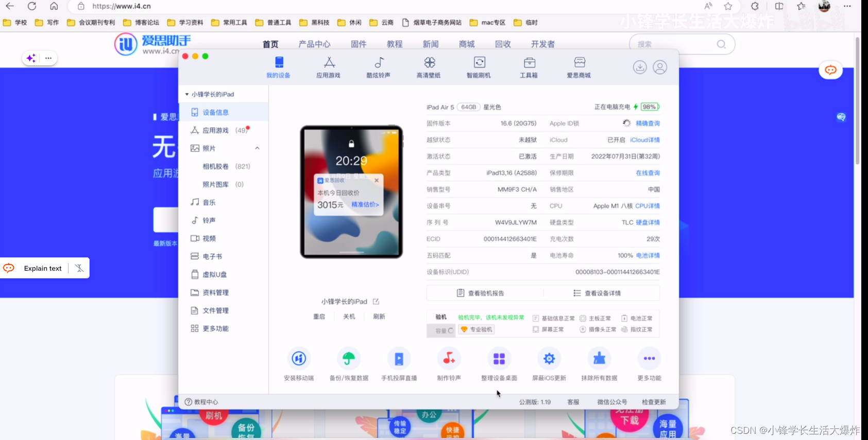Click the 重启 button under the iPad

click(x=319, y=316)
